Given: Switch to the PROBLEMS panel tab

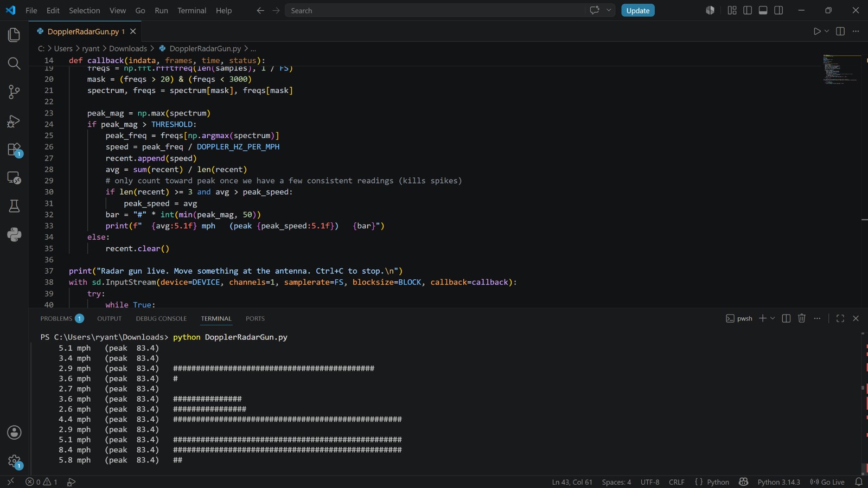Looking at the screenshot, I should click(62, 318).
